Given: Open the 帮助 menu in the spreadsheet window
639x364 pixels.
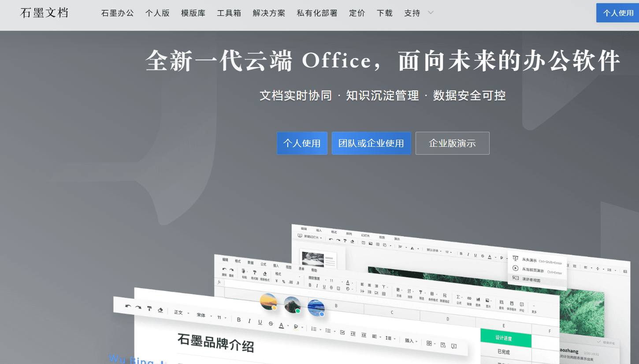Looking at the screenshot, I should click(314, 270).
